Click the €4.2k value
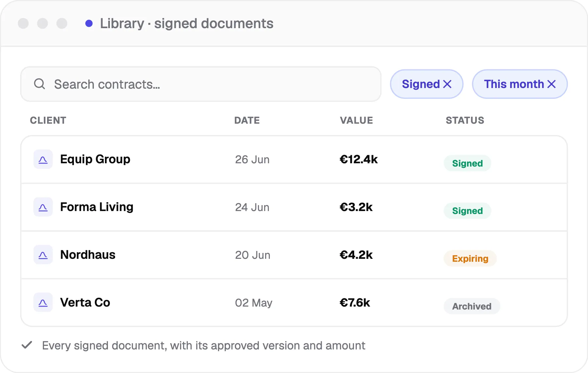The height and width of the screenshot is (373, 588). [356, 255]
